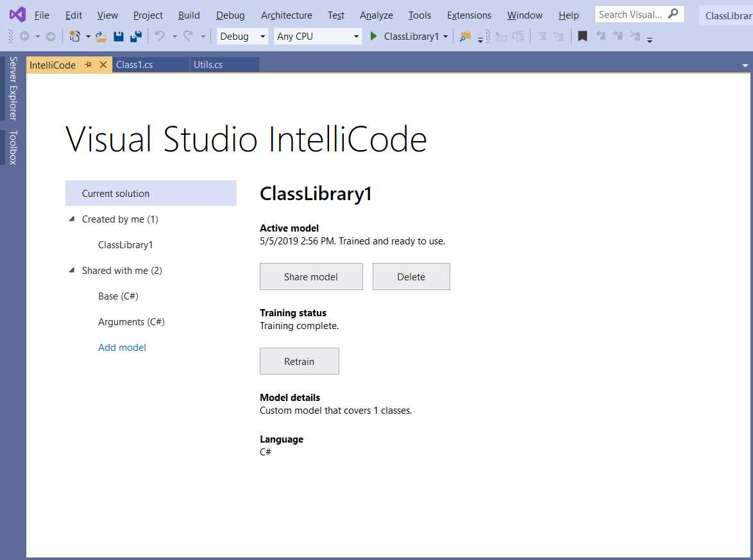Screen dimensions: 753x560
Task: Toggle a bookmark using the bookmark icon
Action: pos(582,37)
